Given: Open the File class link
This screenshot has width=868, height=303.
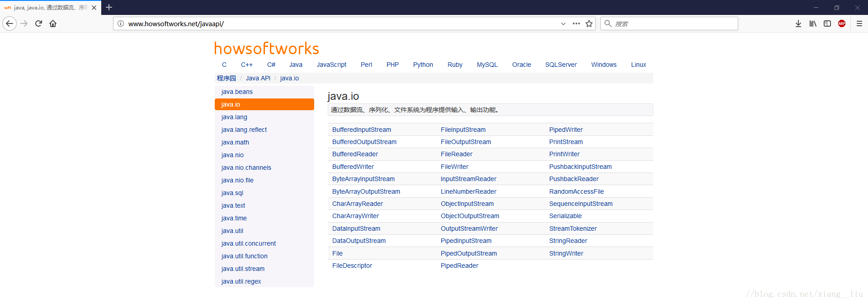Looking at the screenshot, I should 337,253.
